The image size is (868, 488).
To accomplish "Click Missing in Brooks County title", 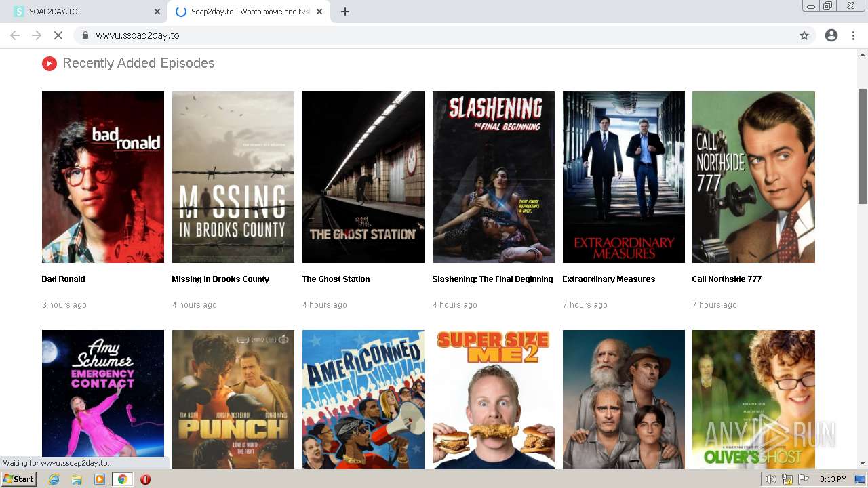I will [220, 279].
